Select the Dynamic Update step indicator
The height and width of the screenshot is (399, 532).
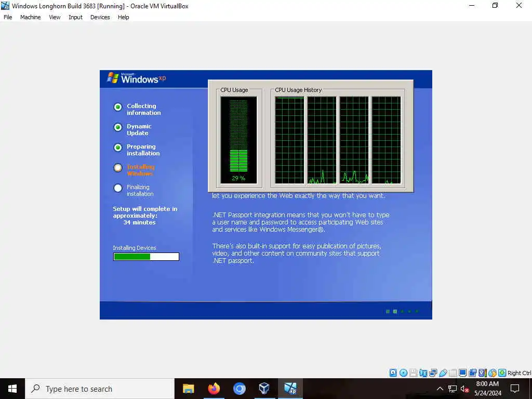[118, 127]
